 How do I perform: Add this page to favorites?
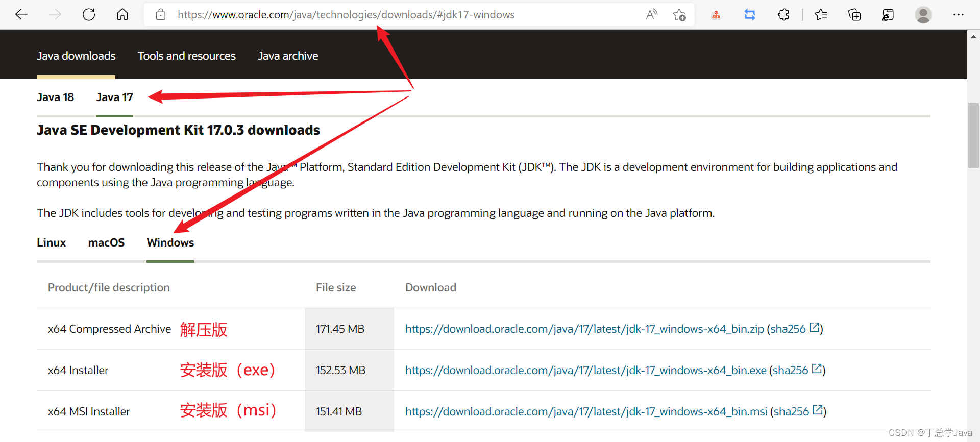679,15
